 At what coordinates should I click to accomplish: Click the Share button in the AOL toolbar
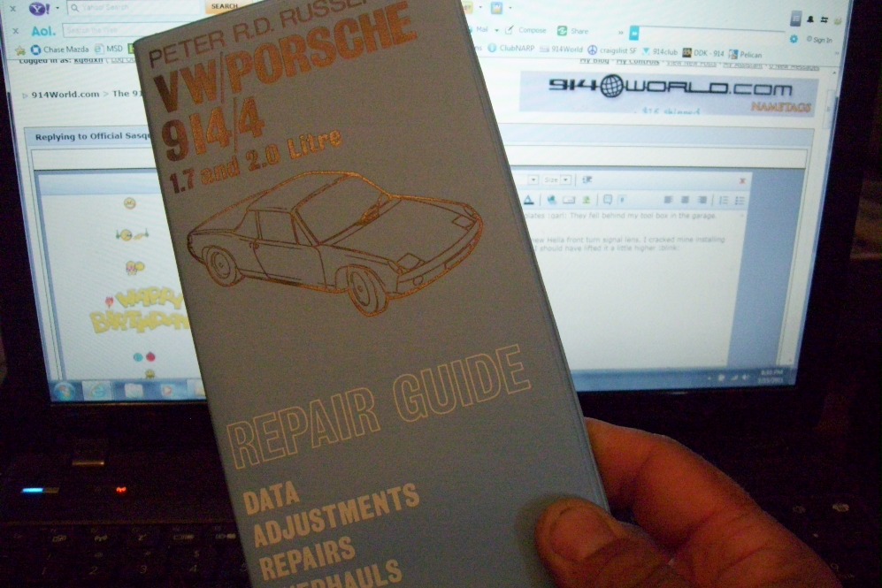point(572,31)
